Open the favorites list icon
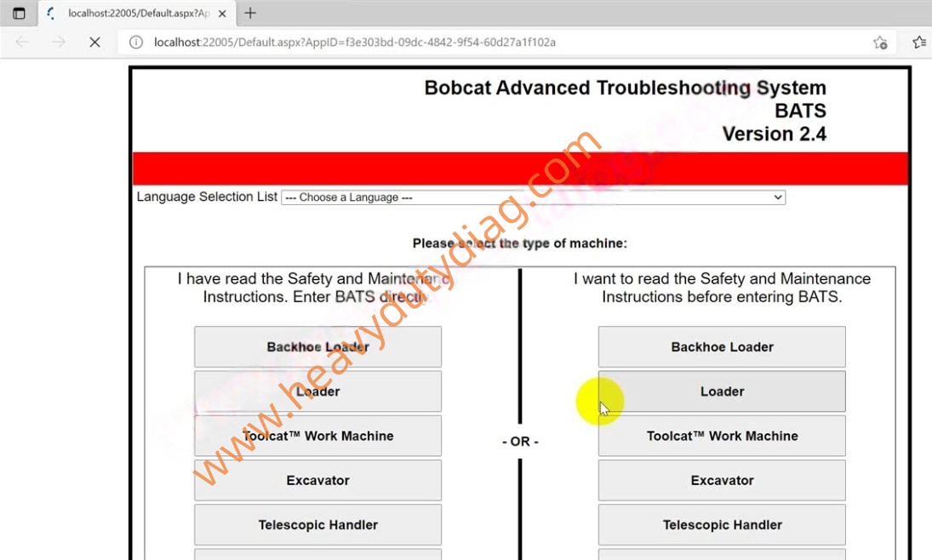Viewport: 932px width, 560px height. click(x=918, y=42)
